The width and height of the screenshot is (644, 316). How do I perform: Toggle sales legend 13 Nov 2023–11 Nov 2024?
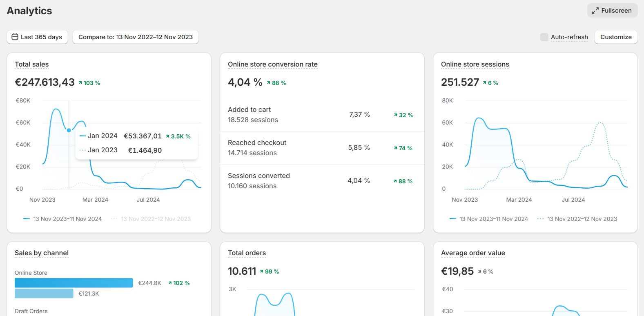point(62,219)
